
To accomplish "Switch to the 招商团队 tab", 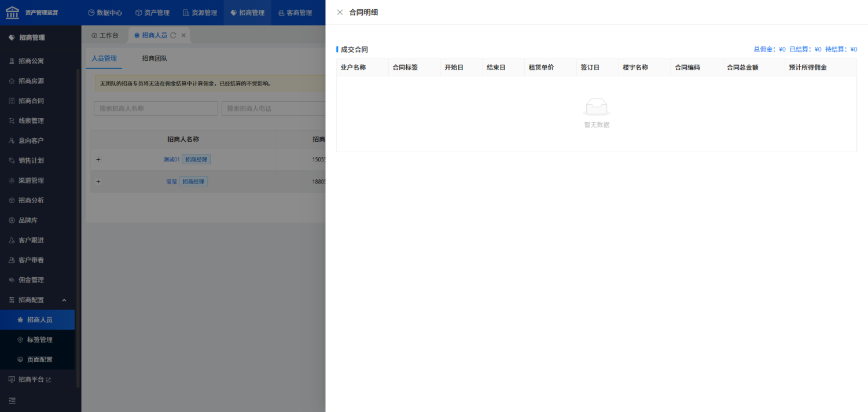I will click(155, 58).
